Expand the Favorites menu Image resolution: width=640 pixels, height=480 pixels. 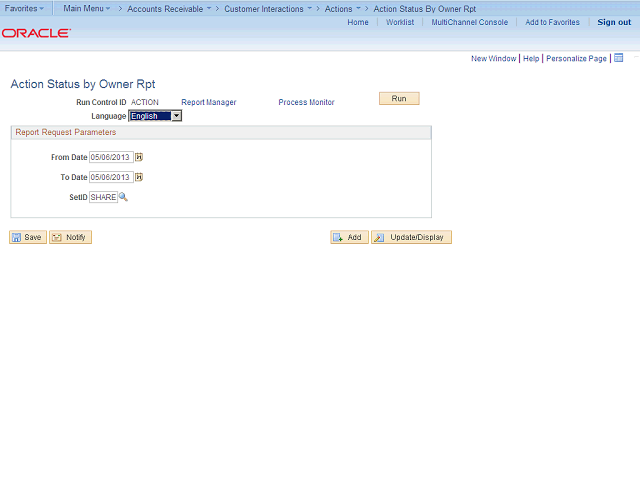pyautogui.click(x=24, y=8)
